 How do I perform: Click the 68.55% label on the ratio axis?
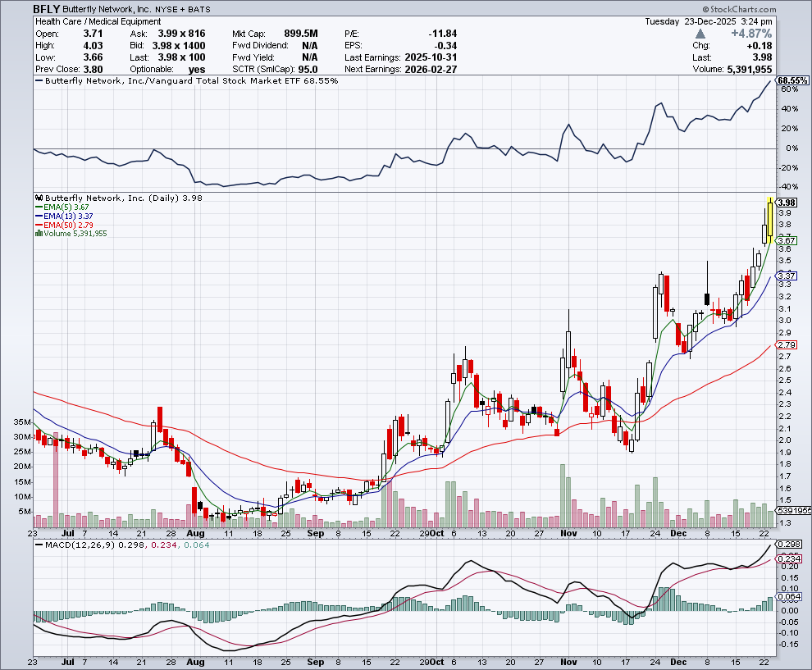pos(792,80)
